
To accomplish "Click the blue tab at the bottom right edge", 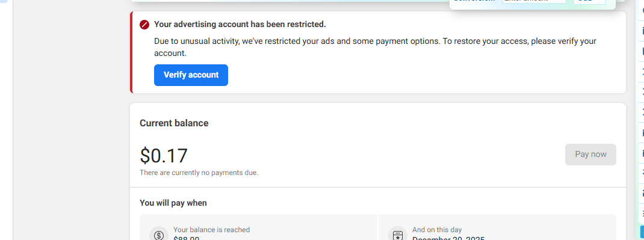I will tap(642, 233).
